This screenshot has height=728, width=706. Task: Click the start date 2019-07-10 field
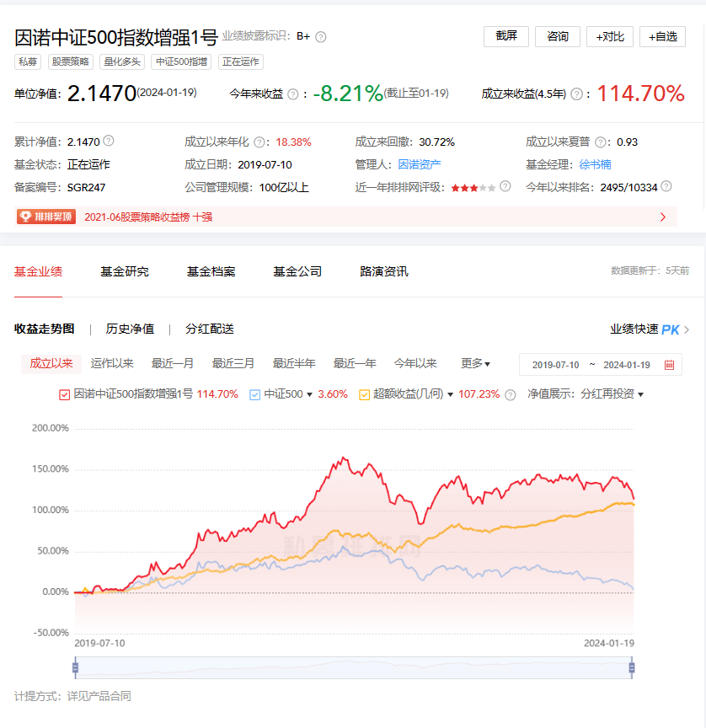pos(555,365)
